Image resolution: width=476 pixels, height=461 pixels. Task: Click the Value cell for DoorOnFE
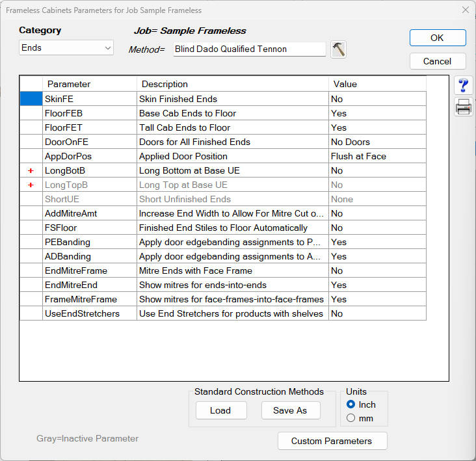(377, 142)
